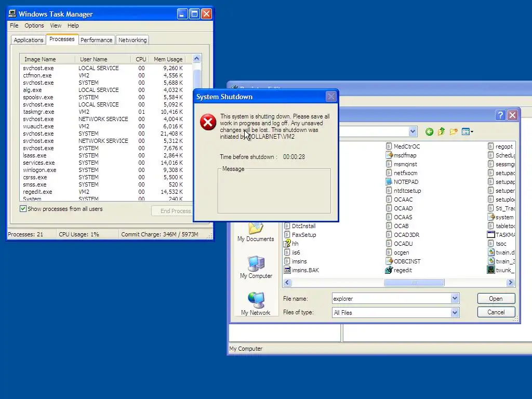Open My Documents in places bar
532x399 pixels.
[256, 232]
